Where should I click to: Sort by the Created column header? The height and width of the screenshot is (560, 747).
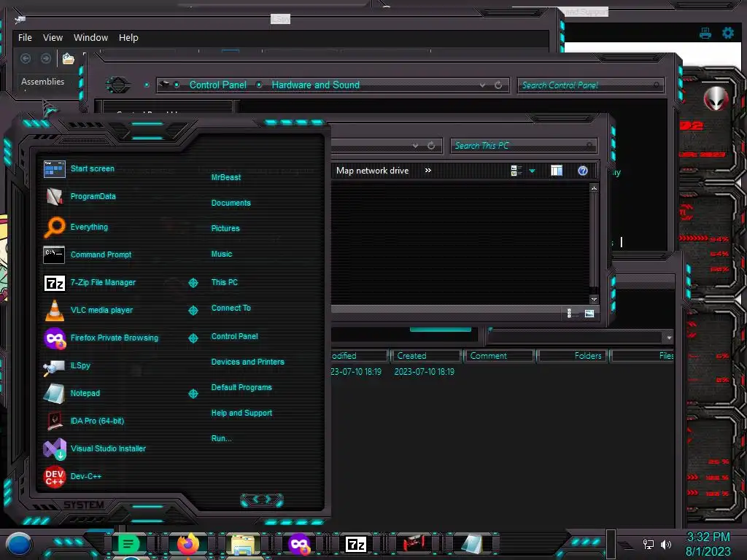pos(425,356)
